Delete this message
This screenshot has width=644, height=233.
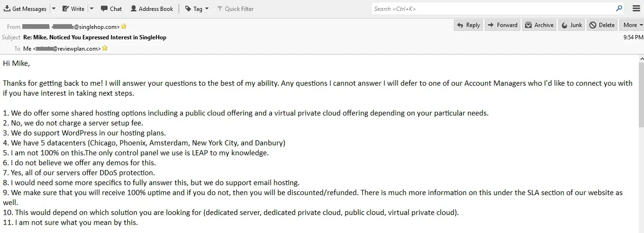602,25
